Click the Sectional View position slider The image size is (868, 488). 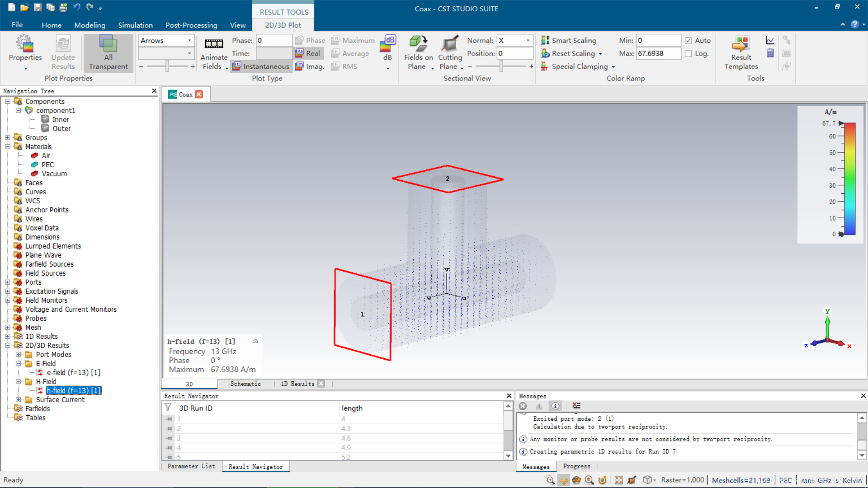(x=501, y=66)
